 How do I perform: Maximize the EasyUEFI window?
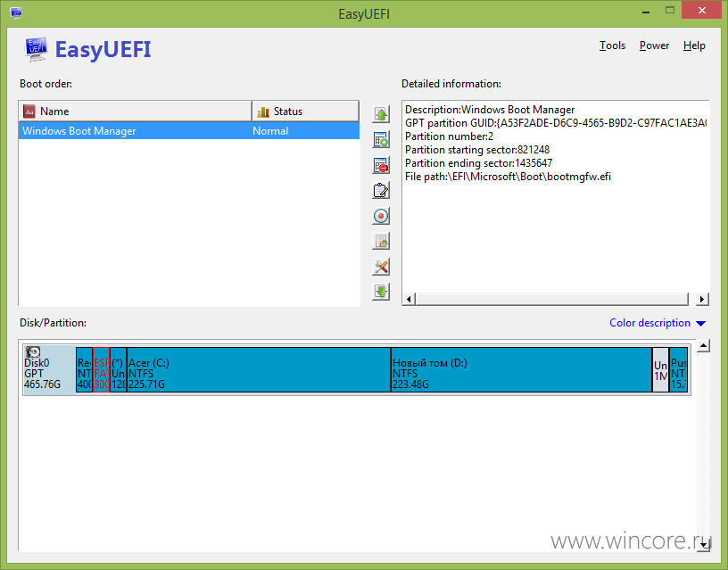[x=669, y=10]
